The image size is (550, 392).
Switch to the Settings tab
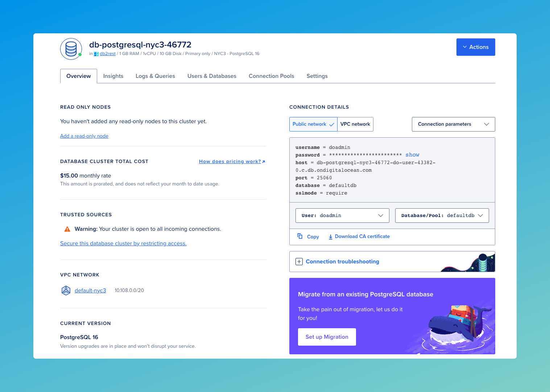(317, 76)
